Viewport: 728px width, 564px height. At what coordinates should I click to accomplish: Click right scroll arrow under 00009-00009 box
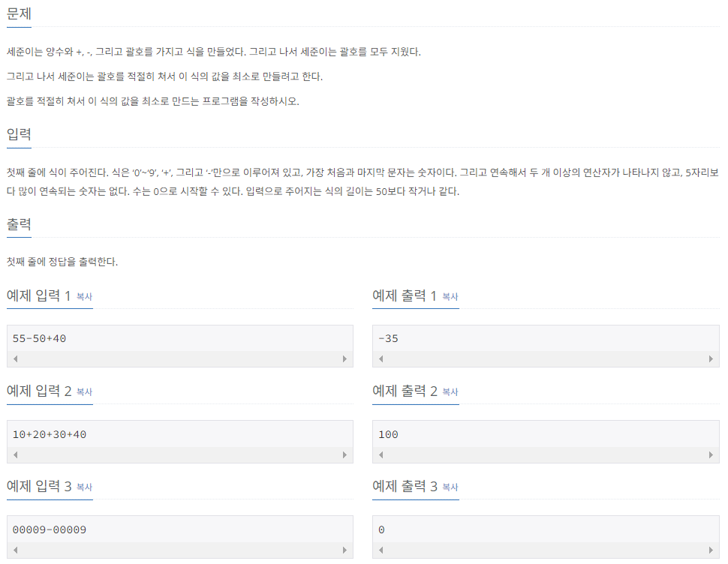pos(344,550)
